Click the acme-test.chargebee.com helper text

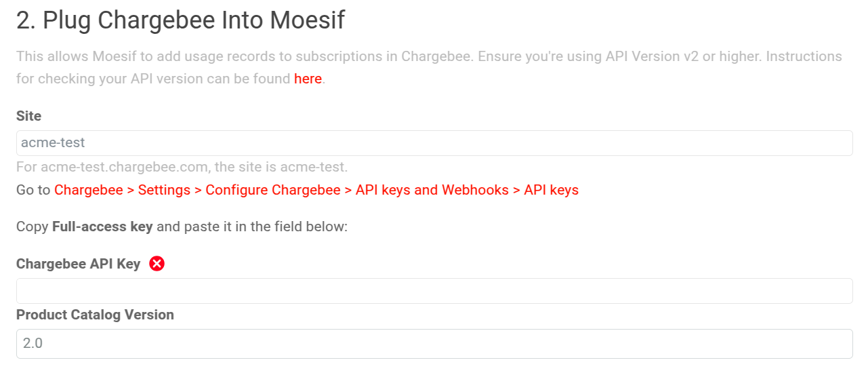click(x=182, y=167)
